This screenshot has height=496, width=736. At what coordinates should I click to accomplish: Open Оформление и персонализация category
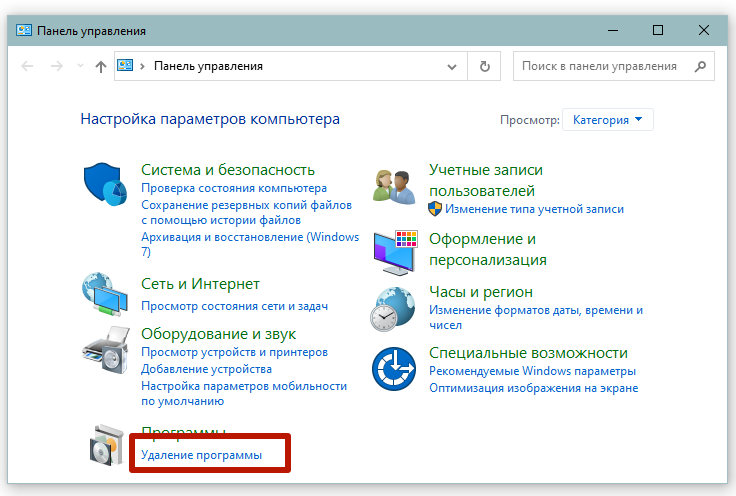coord(488,249)
